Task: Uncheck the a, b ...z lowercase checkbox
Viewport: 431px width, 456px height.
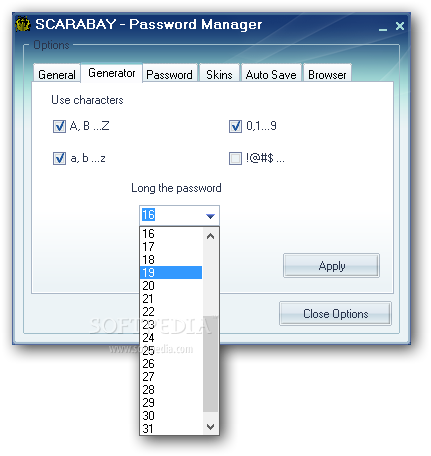Action: click(x=59, y=158)
